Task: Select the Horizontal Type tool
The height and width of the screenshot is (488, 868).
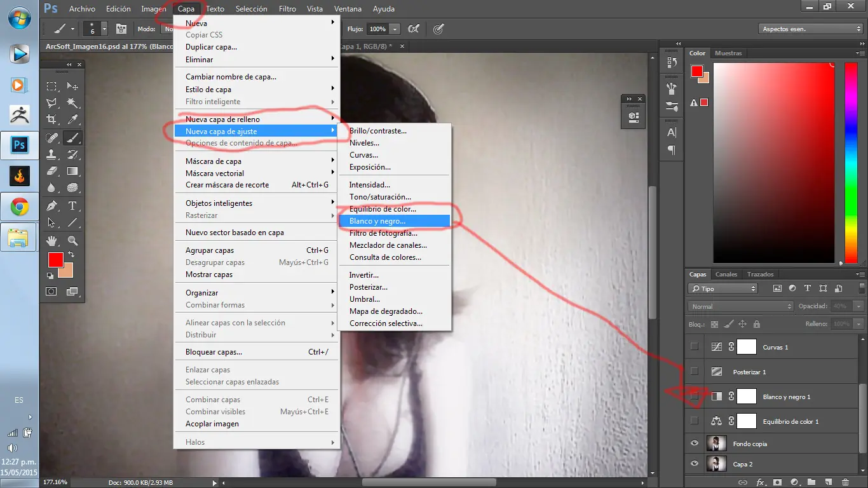Action: 72,206
